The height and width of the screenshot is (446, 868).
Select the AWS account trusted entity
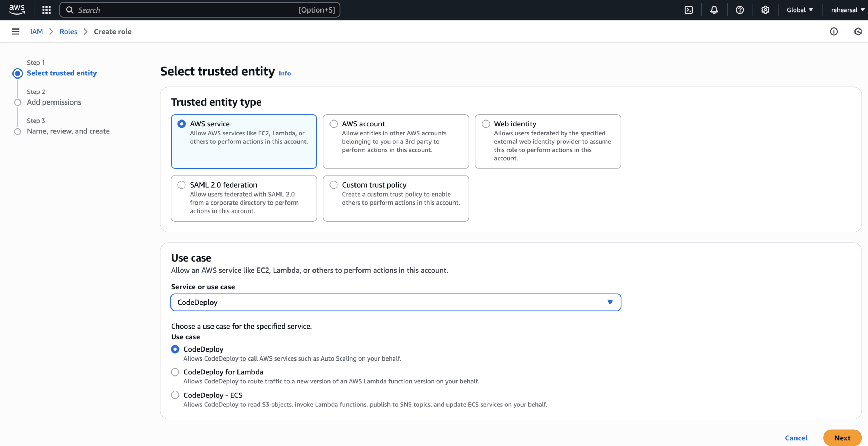[334, 124]
